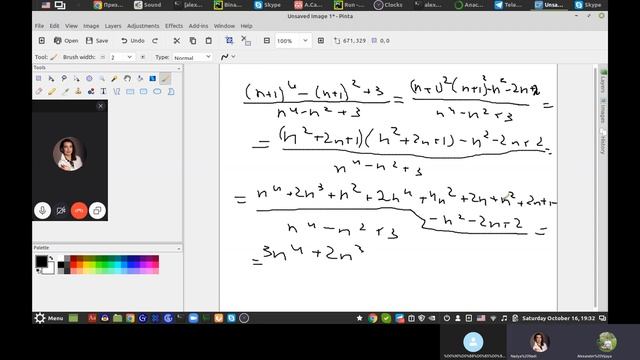Click the Save button
The width and height of the screenshot is (640, 360).
(x=97, y=41)
